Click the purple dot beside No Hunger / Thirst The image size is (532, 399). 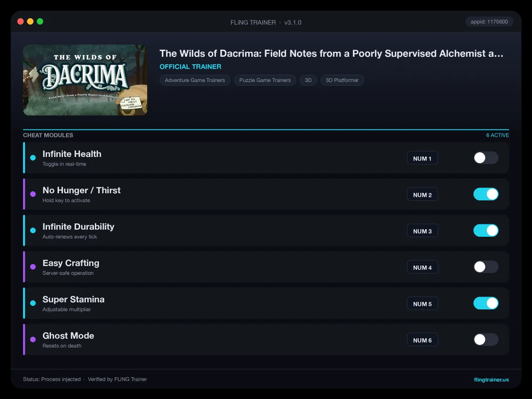33,194
